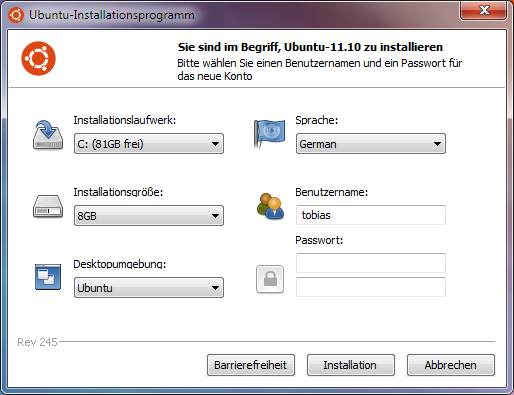The width and height of the screenshot is (514, 395).
Task: Click the blue language flag icon
Action: 269,134
